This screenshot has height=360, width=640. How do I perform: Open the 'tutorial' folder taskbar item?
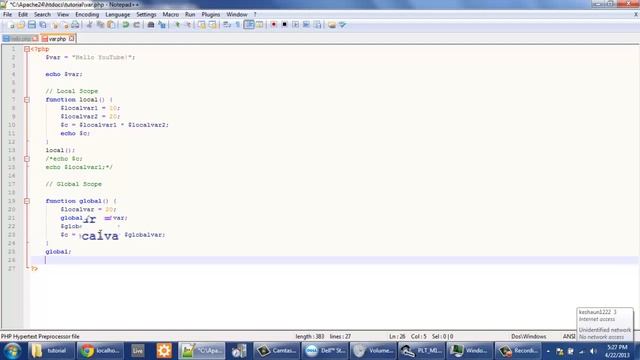[51, 351]
